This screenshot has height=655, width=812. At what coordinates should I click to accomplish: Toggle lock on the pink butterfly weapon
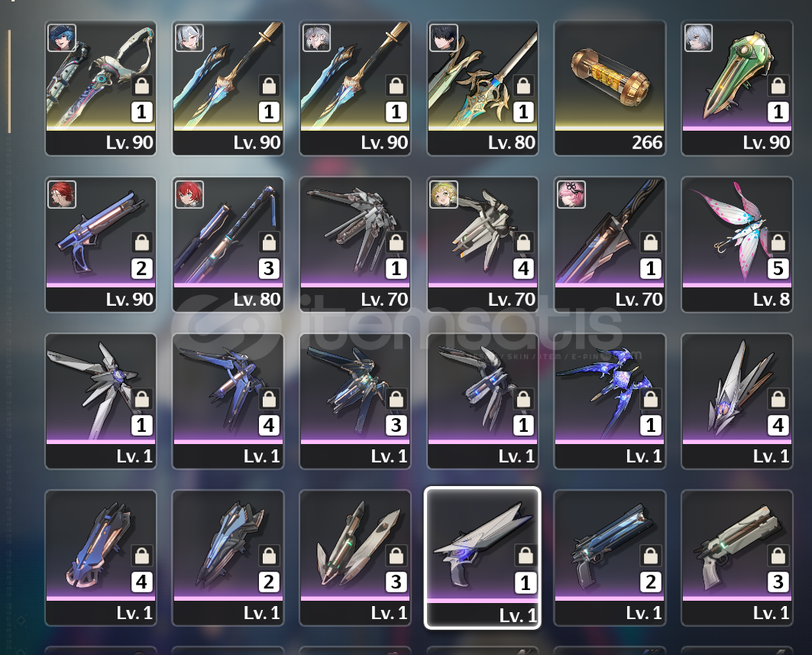[x=778, y=242]
